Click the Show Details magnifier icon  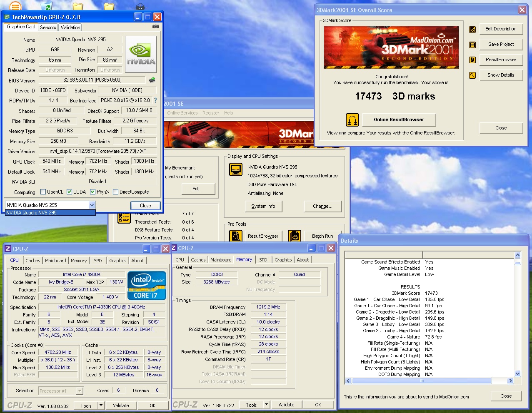(x=472, y=75)
